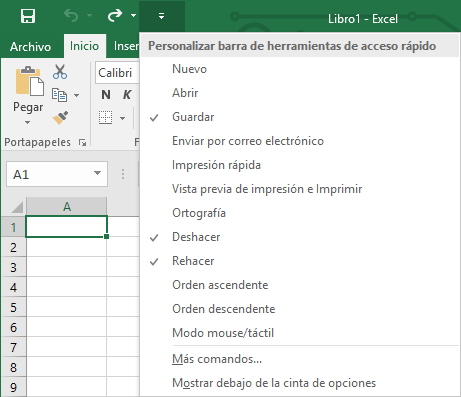Switch to the Inicio ribbon tab
Image resolution: width=461 pixels, height=397 pixels.
(84, 46)
